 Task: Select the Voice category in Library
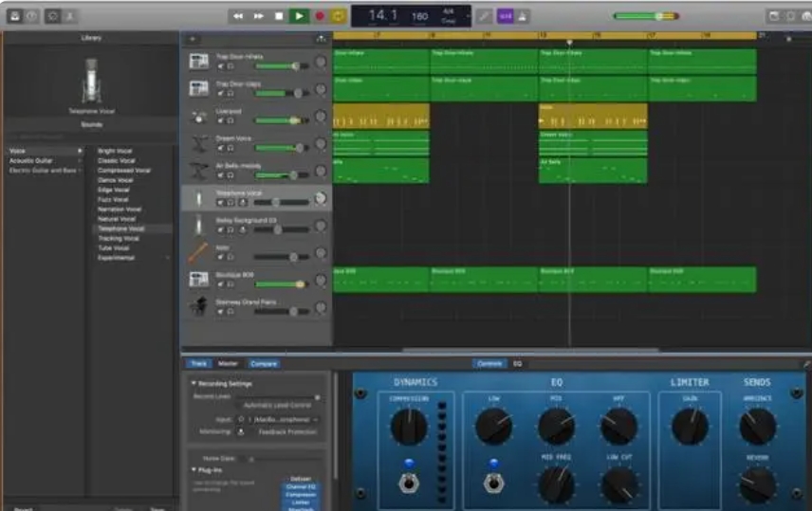46,151
